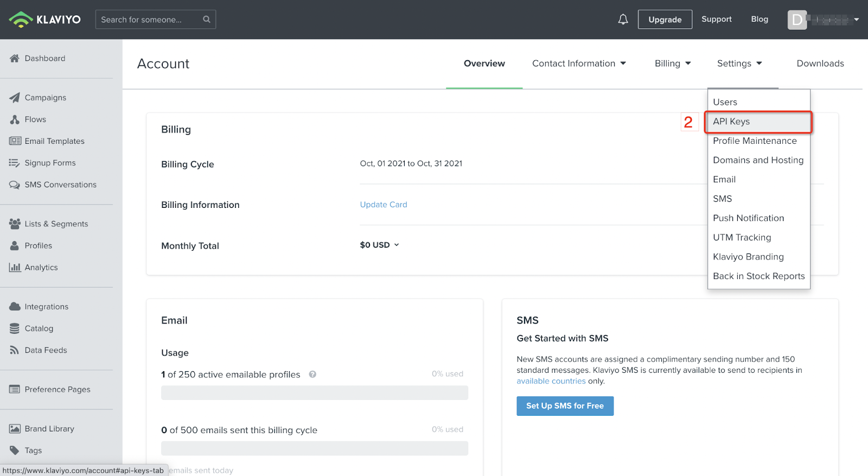868x476 pixels.
Task: Go to Campaigns page
Action: [45, 98]
